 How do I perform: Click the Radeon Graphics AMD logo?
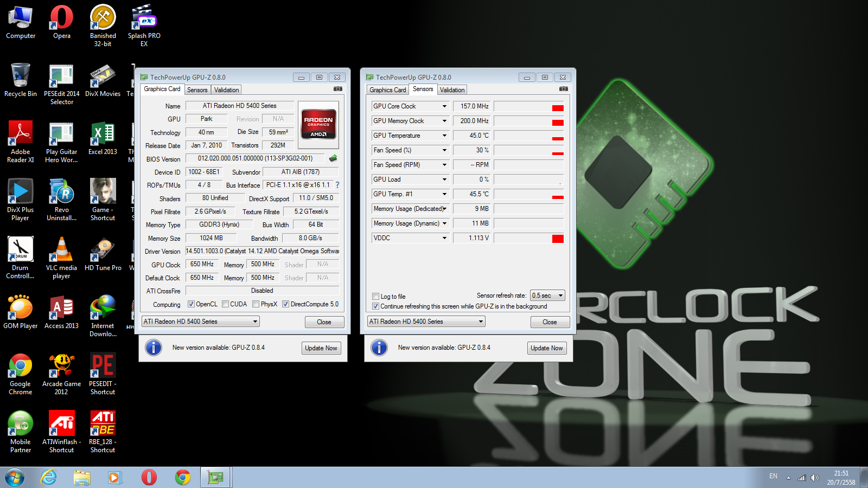tap(318, 125)
